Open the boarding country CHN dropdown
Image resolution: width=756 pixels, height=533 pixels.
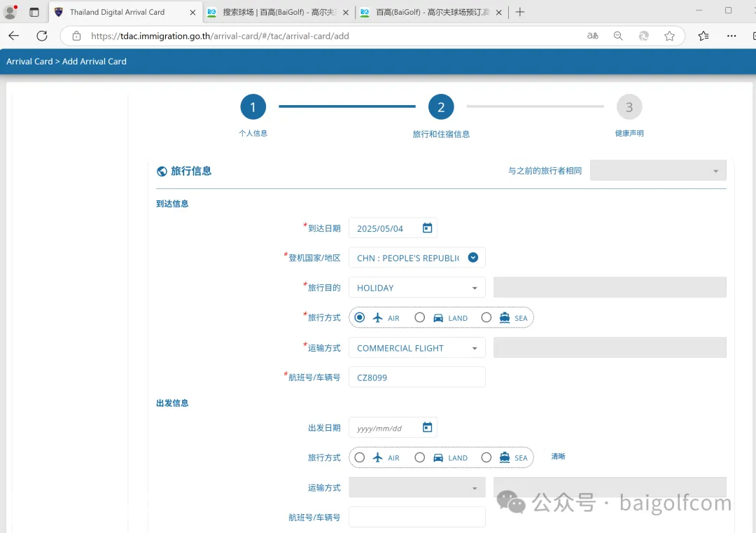[x=473, y=258]
